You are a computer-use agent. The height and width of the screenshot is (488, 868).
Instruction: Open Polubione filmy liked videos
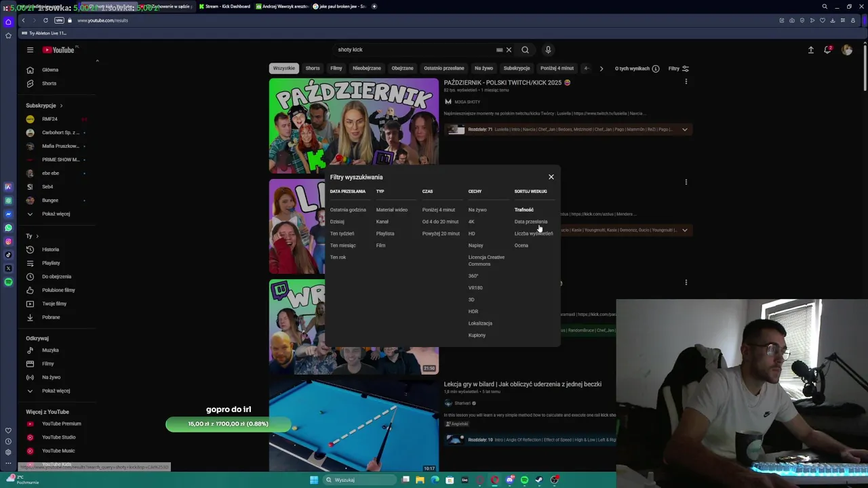pos(58,290)
